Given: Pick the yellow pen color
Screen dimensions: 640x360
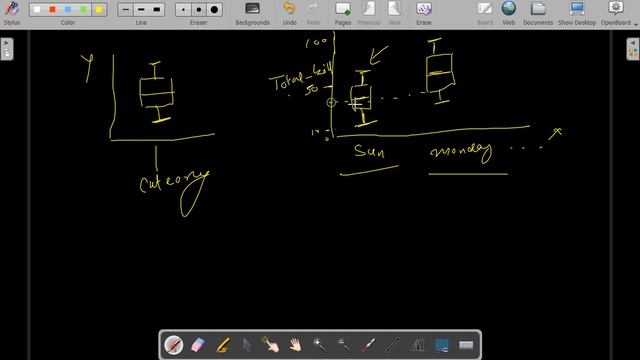Looking at the screenshot, I should coord(99,9).
